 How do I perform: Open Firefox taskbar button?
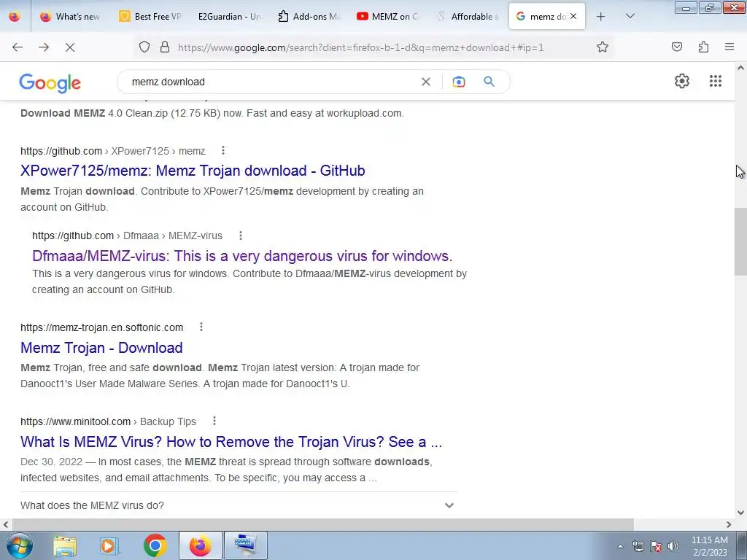[201, 545]
